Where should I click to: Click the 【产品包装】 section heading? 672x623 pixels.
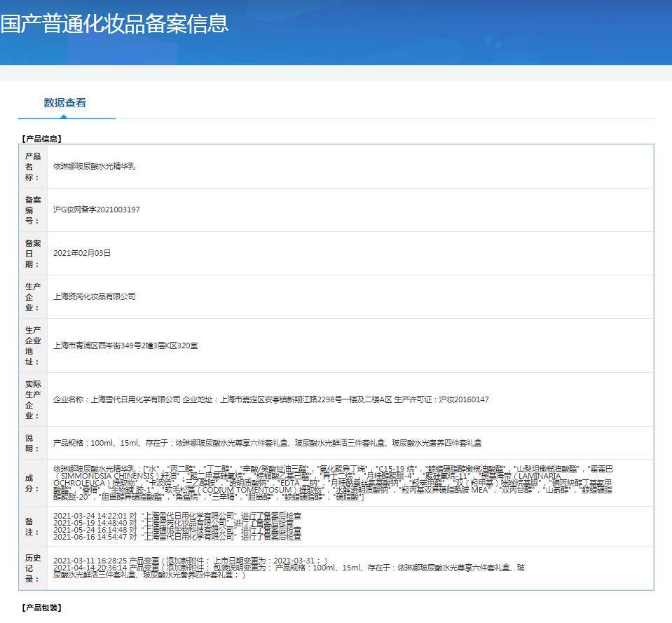42,608
